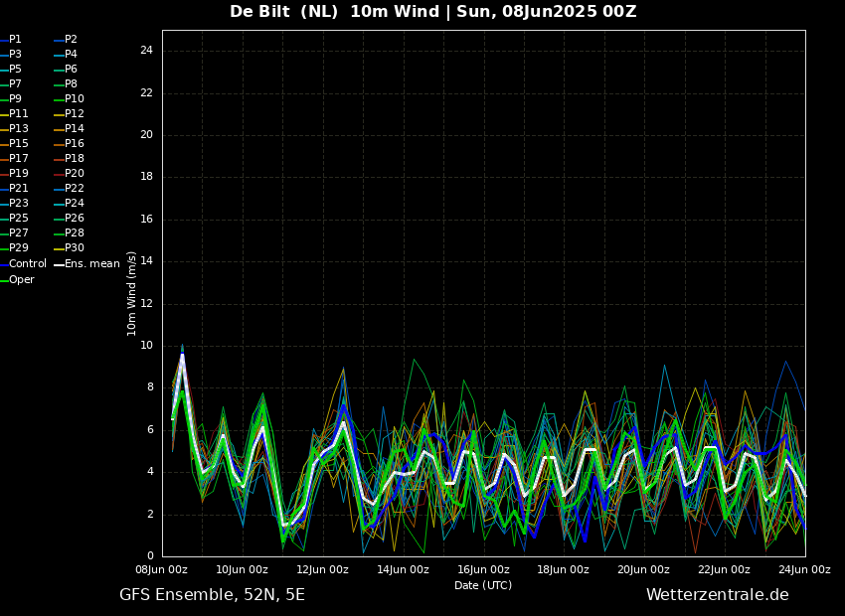Viewport: 845px width, 616px height.
Task: Click the P25 legend entry
Action: coord(19,219)
